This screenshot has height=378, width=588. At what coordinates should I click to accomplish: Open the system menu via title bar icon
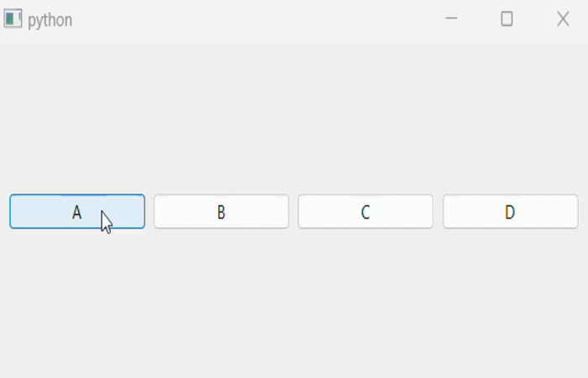[13, 18]
